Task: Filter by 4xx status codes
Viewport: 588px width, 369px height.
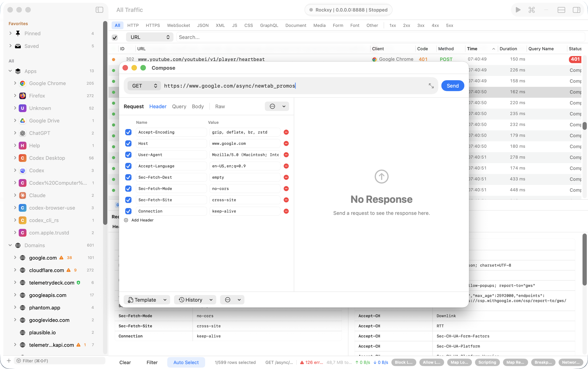Action: tap(435, 25)
